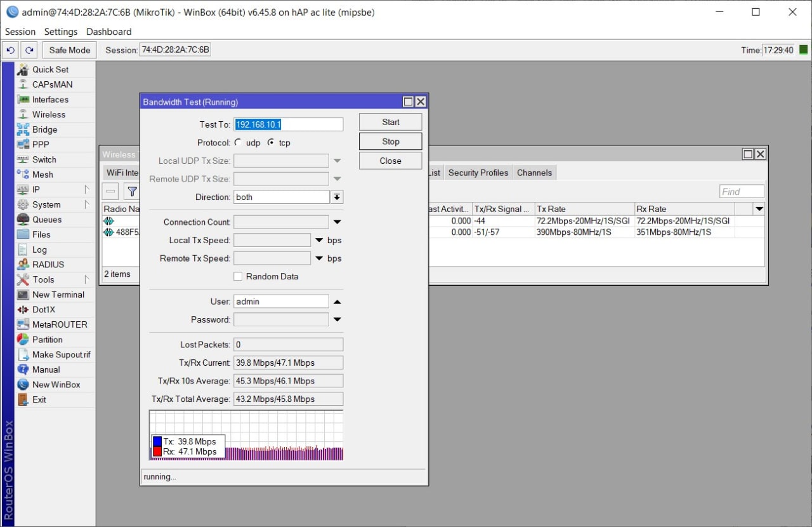Select row with 390Mbps-80MHz/1S rate
This screenshot has width=812, height=527.
pyautogui.click(x=433, y=232)
